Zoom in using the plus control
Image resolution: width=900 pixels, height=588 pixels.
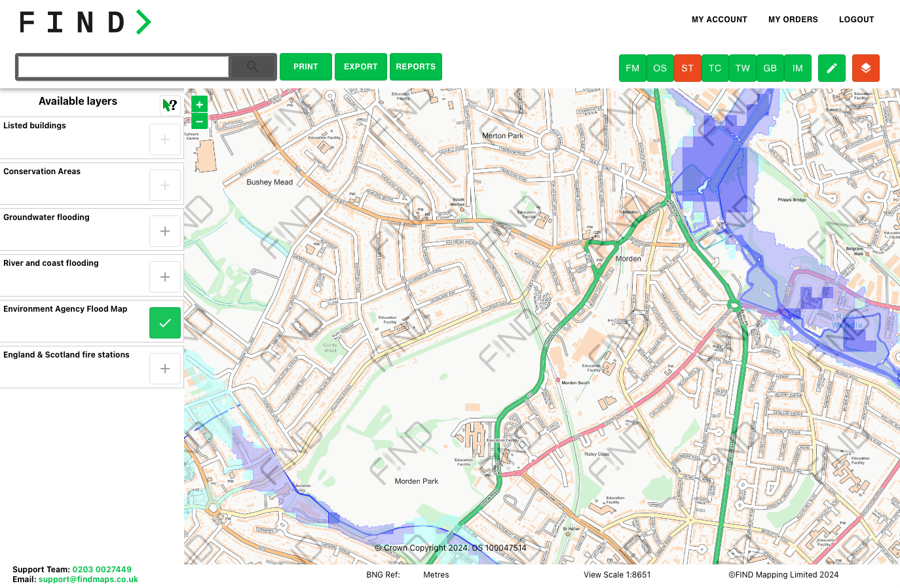tap(198, 103)
